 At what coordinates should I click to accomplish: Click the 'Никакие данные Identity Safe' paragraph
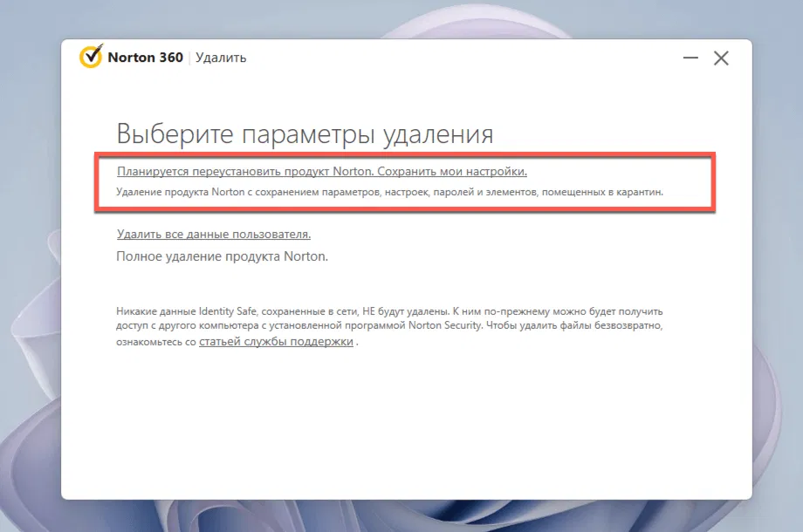point(389,326)
